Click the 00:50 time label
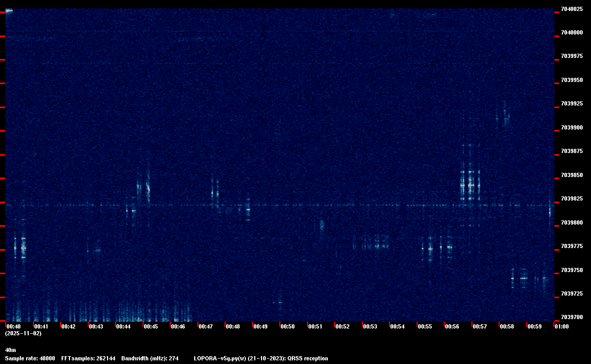This screenshot has height=364, width=591. point(288,326)
